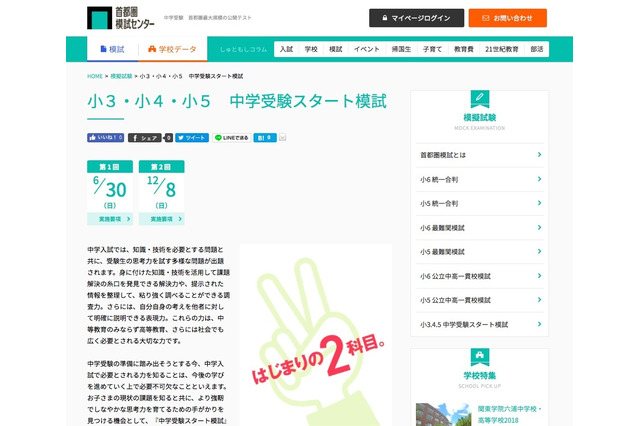
Task: Click the Hatena B! bookmark button
Action: [265, 138]
